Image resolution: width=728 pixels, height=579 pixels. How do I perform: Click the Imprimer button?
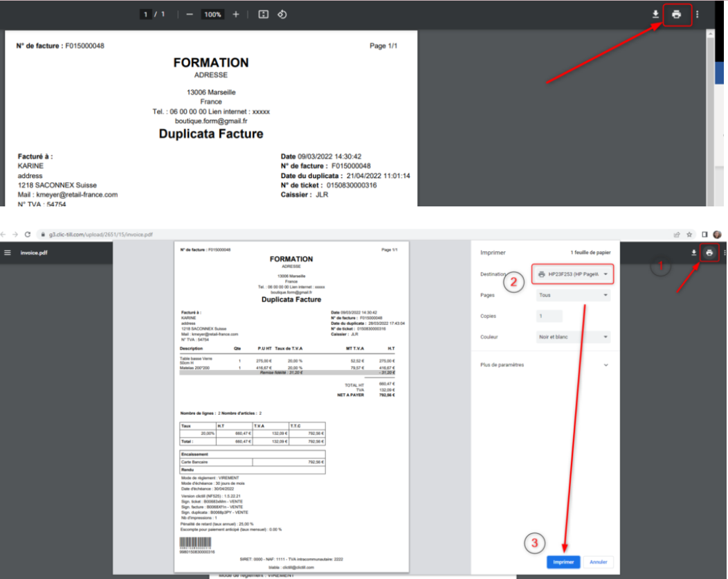563,562
